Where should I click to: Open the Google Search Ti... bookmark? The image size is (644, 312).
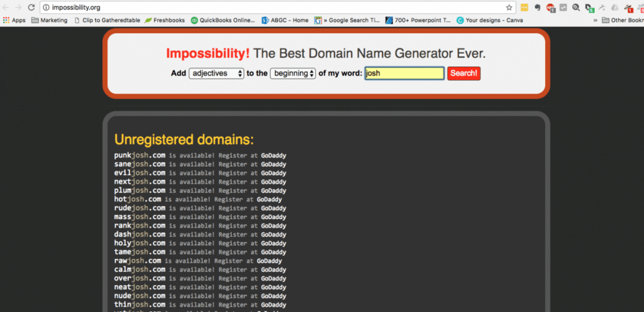pos(347,20)
